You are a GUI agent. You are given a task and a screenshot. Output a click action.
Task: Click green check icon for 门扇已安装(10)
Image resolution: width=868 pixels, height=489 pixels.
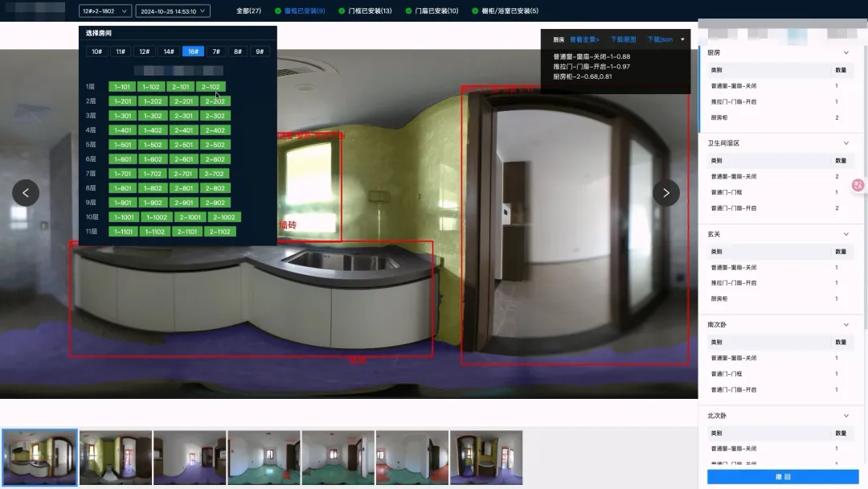408,11
